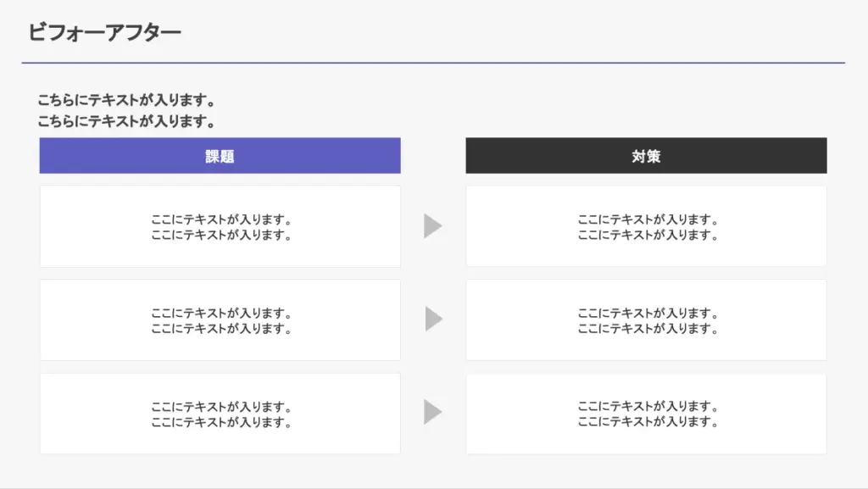Image resolution: width=868 pixels, height=489 pixels.
Task: Click the first line こちらにテキストが入ります。
Action: [x=126, y=100]
